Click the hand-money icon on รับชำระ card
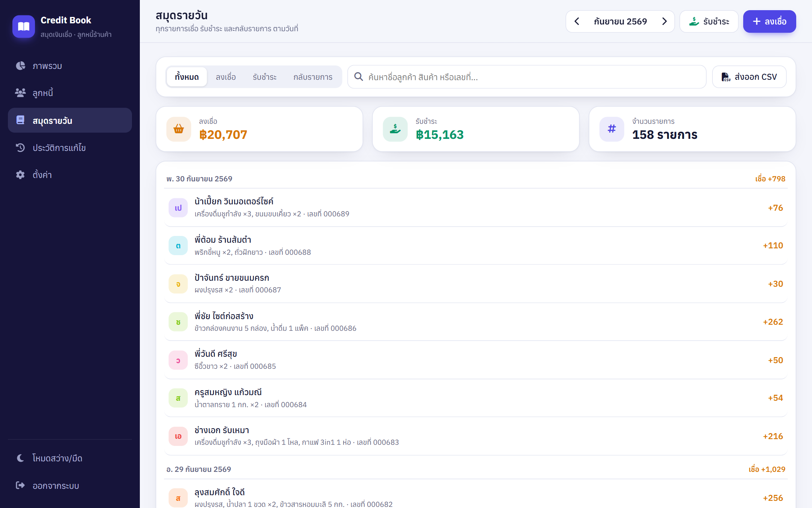The image size is (812, 508). [395, 129]
